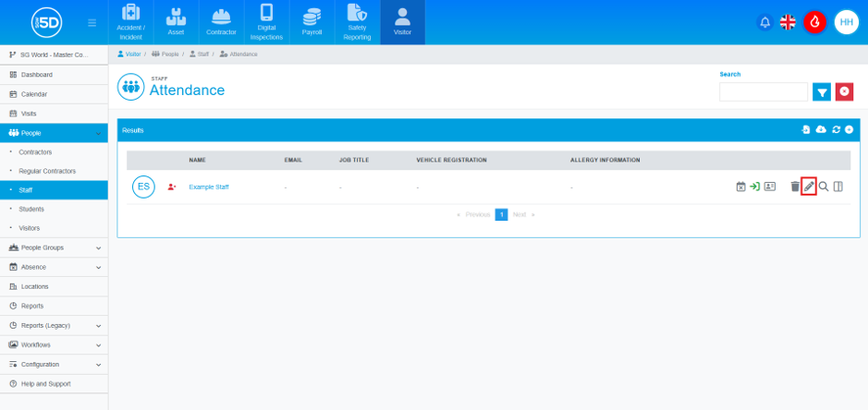Open the Safety Reporting module
Screen dimensions: 868x410
357,22
